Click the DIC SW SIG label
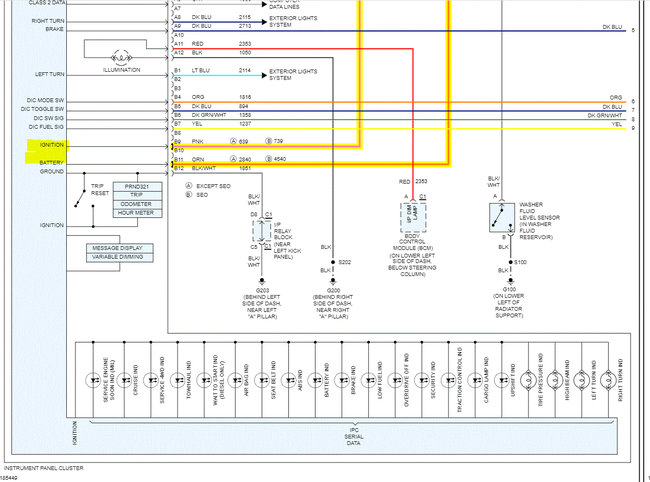 49,118
